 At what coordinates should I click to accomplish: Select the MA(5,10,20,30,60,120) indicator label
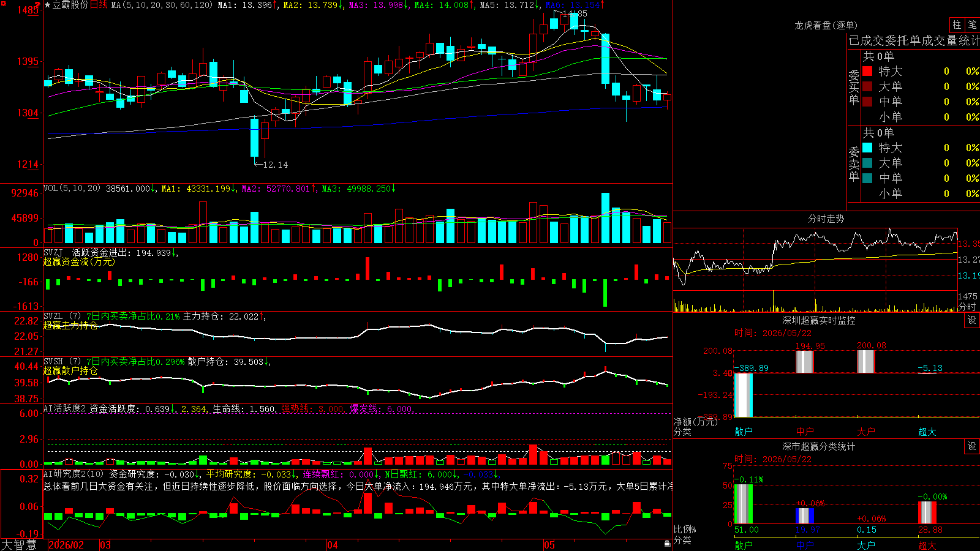point(162,5)
